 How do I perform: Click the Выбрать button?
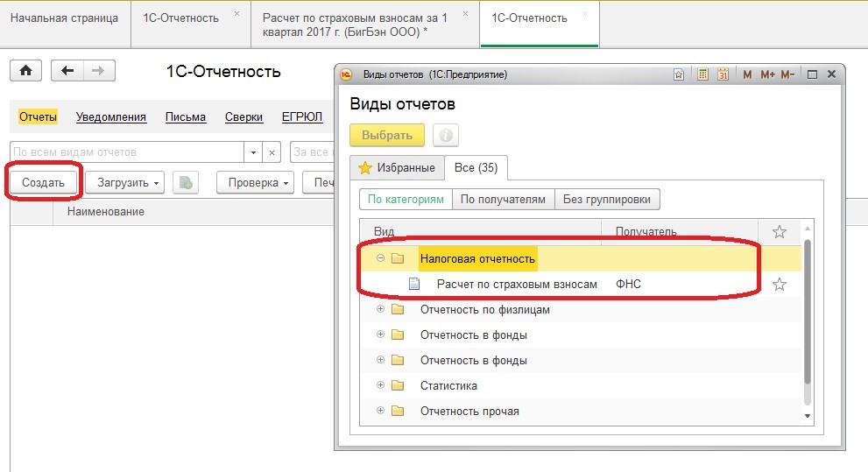(x=387, y=135)
